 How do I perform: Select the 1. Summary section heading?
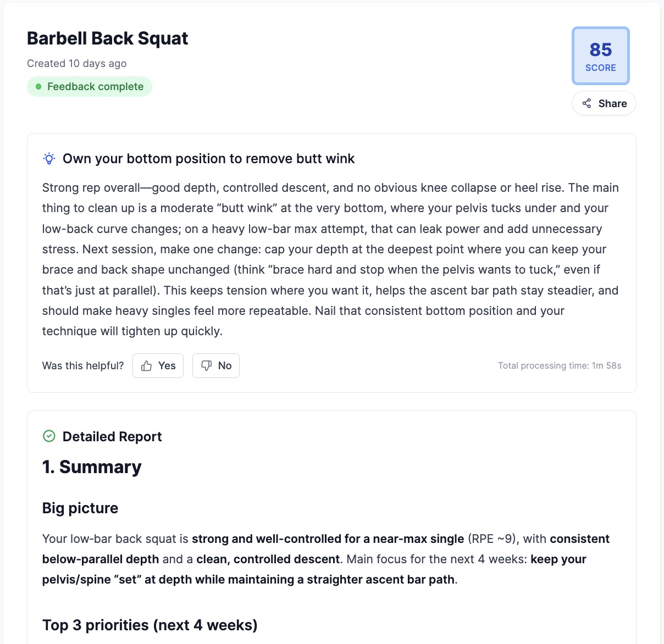click(92, 467)
